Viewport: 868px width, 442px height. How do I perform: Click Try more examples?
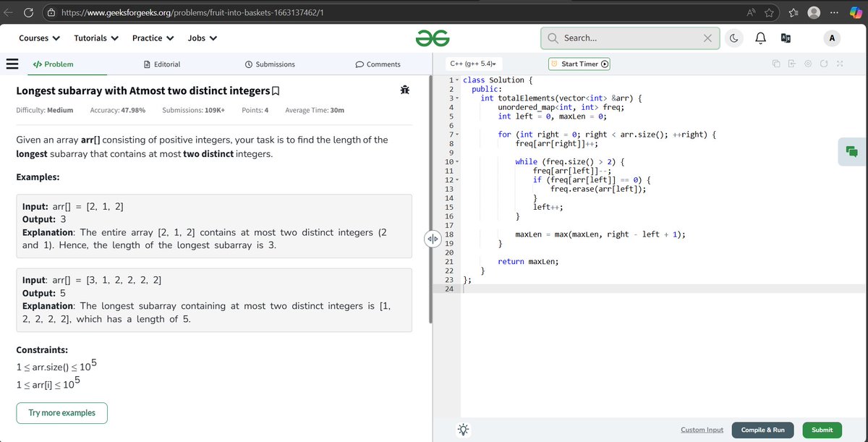point(61,413)
